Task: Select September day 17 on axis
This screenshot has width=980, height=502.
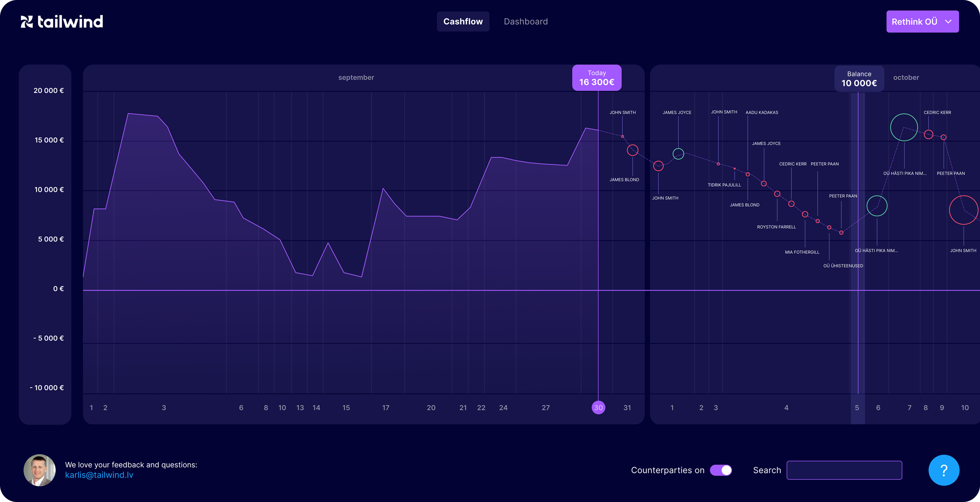Action: pos(386,407)
